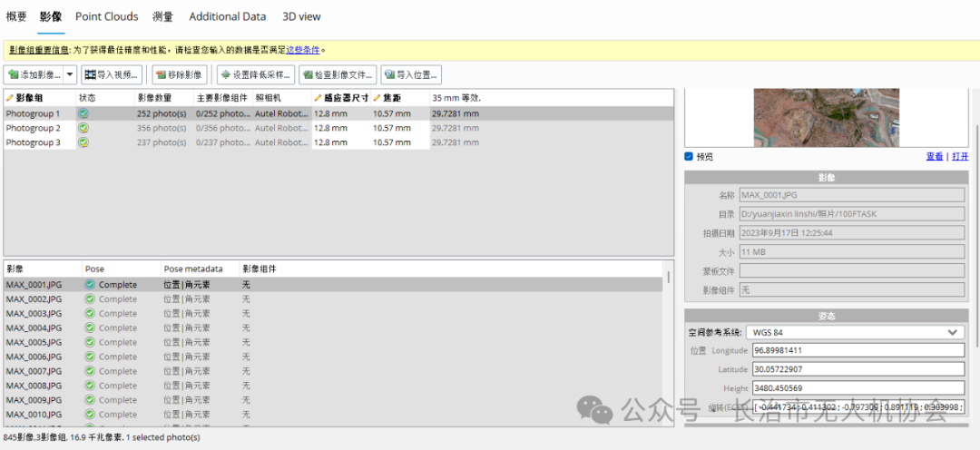Open the 这些条件 link
Viewport: 980px width, 450px height.
302,50
